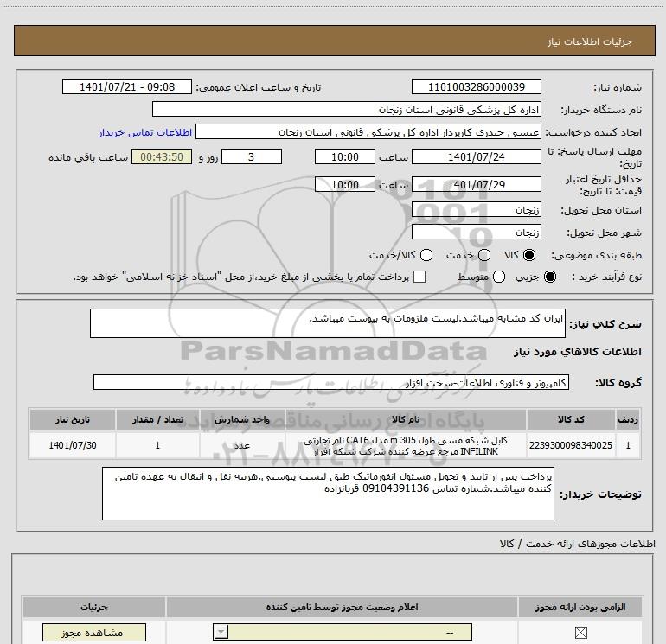Click the جزئیات column header in permits table
The image size is (666, 644).
pyautogui.click(x=94, y=607)
